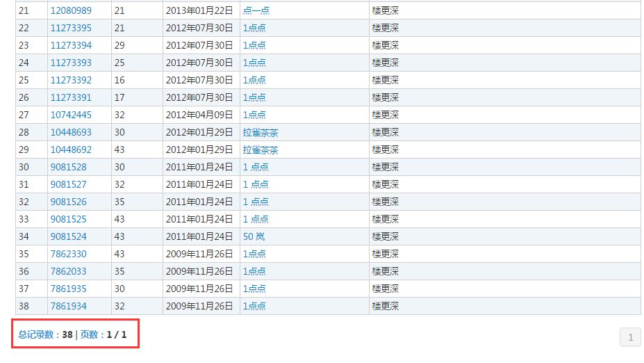Open the 1点点 link in row 36
This screenshot has width=644, height=363.
(x=254, y=271)
